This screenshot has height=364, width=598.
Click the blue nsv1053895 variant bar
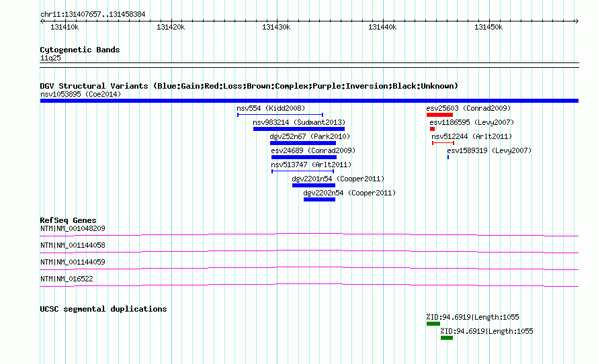pos(309,101)
